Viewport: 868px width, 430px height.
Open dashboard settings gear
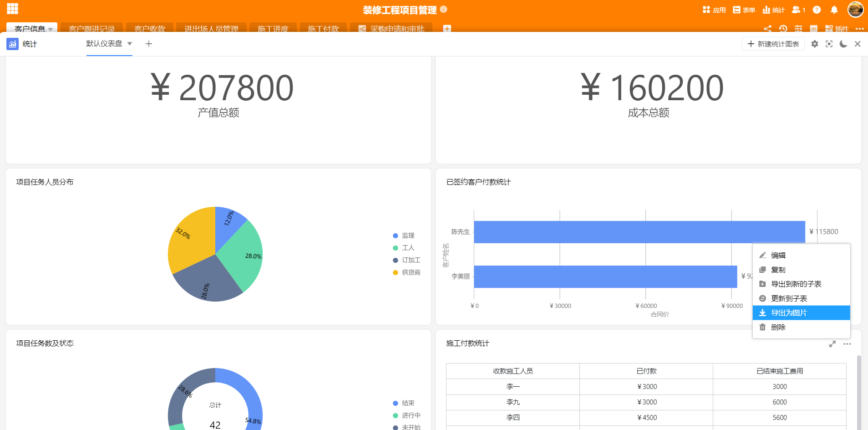[x=815, y=44]
